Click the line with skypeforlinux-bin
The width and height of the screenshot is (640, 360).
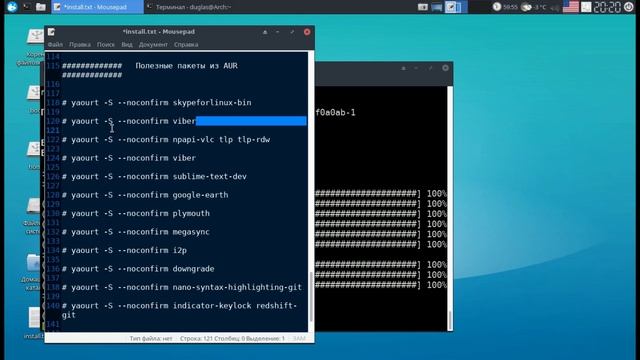coord(157,102)
